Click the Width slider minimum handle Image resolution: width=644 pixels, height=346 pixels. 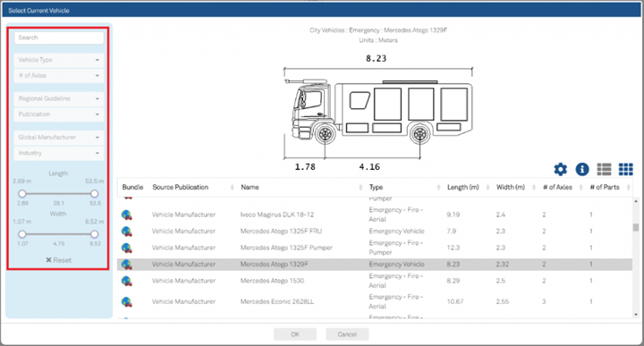(22, 234)
